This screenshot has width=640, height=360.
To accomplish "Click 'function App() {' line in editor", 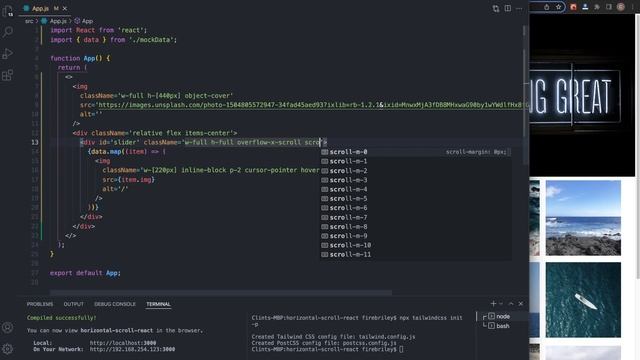I will [x=80, y=58].
